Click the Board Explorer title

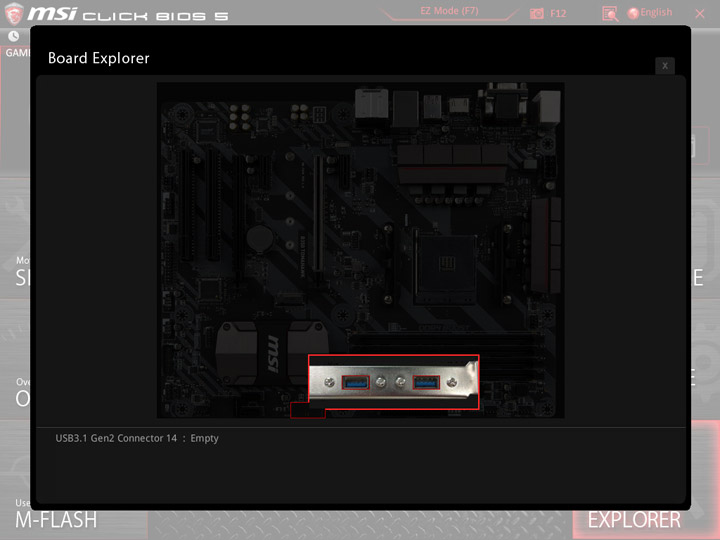tap(99, 58)
